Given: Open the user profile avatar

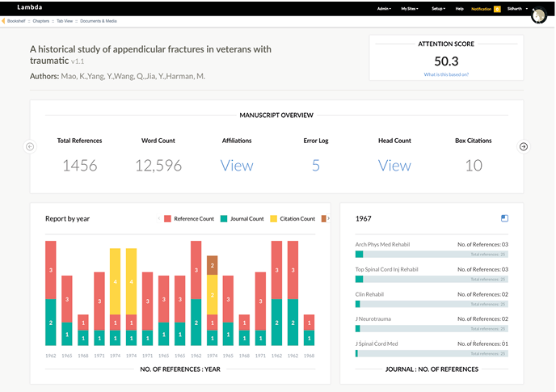Looking at the screenshot, I should click(x=540, y=16).
